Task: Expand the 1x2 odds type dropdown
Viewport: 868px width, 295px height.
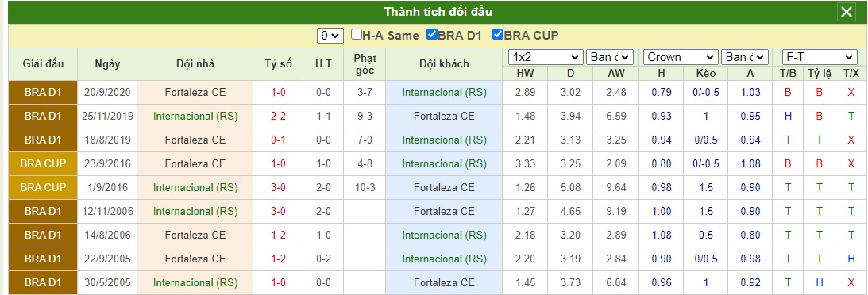Action: pyautogui.click(x=546, y=57)
